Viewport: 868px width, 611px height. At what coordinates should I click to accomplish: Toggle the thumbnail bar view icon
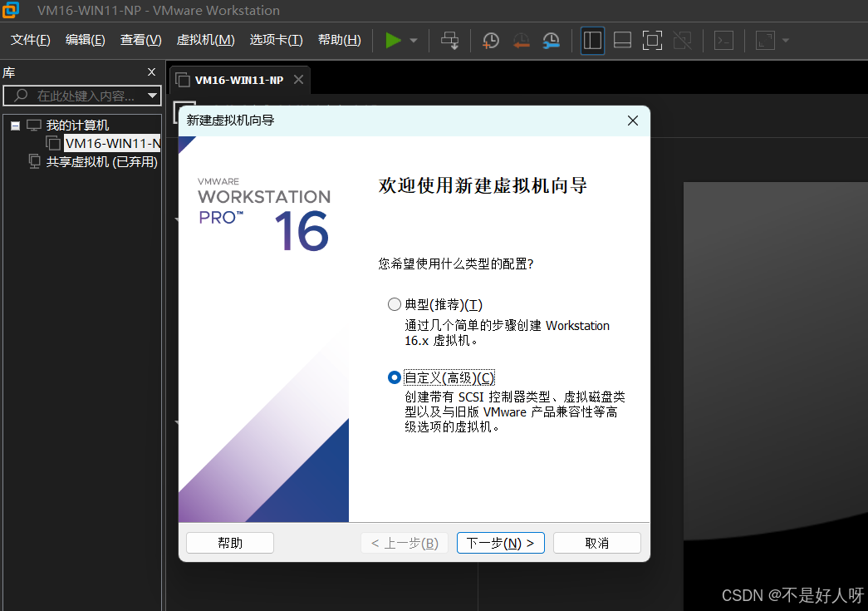[623, 41]
